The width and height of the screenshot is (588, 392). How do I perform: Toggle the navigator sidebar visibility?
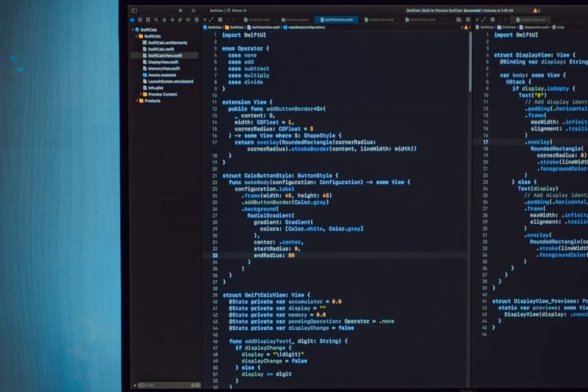click(x=134, y=10)
